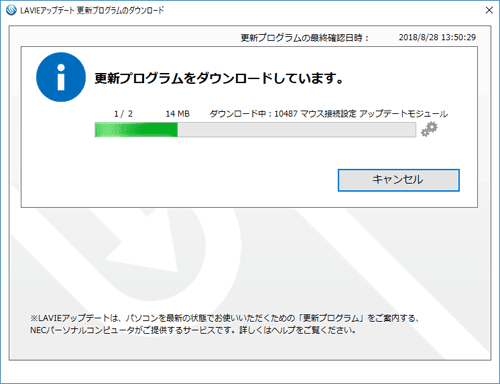The width and height of the screenshot is (500, 384).
Task: Click the blue information icon
Action: 61,77
